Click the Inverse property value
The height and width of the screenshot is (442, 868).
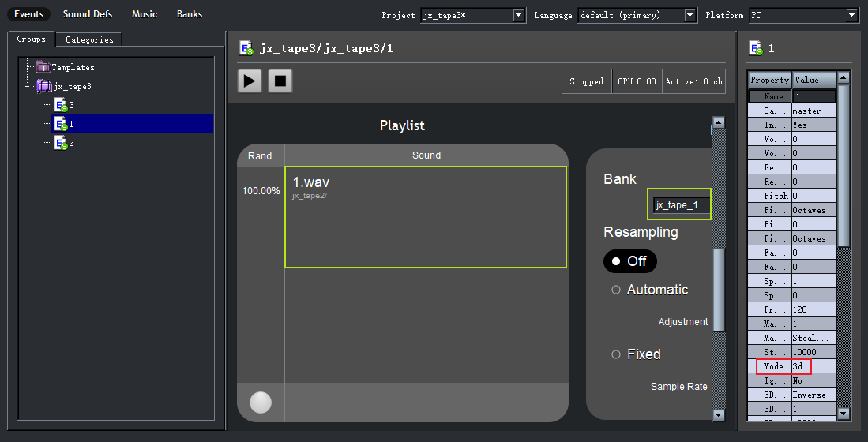(x=814, y=395)
